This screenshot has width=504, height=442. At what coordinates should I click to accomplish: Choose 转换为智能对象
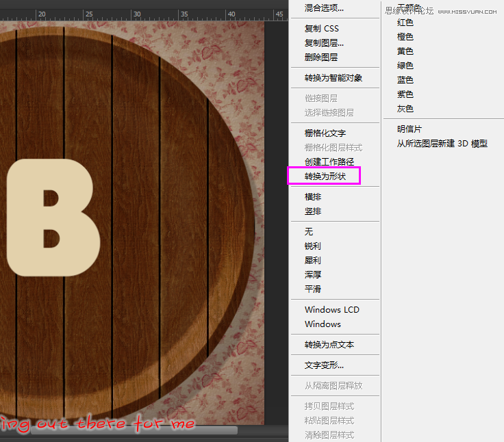[333, 78]
